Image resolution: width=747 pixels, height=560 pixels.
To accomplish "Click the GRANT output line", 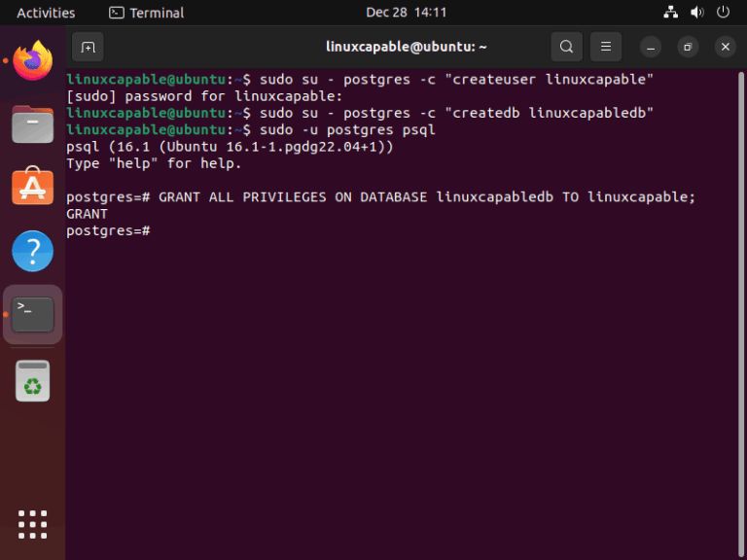I will [x=87, y=214].
